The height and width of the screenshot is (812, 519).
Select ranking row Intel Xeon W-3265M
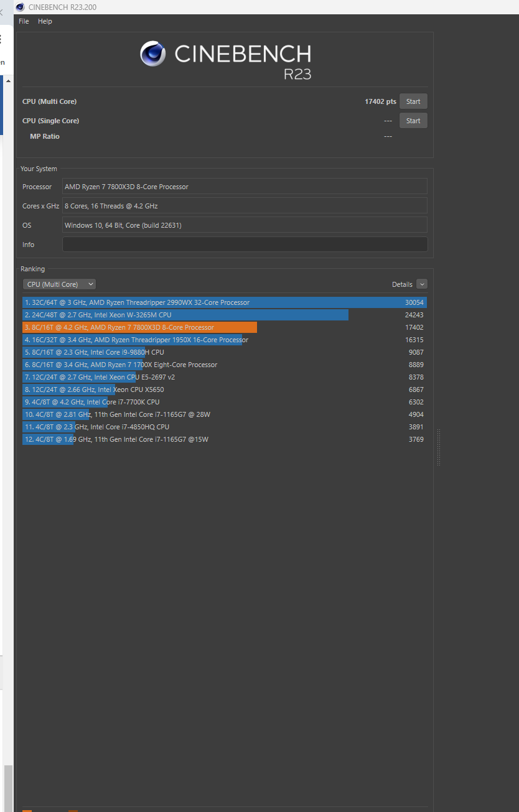coord(225,315)
